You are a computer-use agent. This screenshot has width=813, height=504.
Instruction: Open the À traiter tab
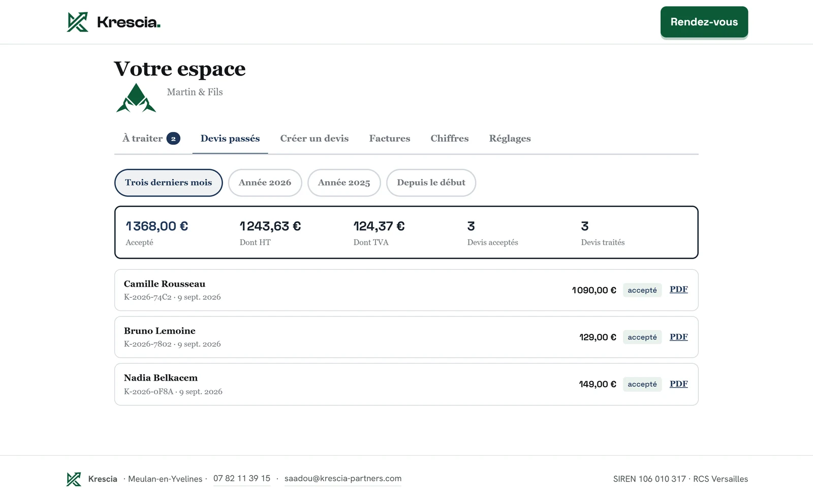click(151, 139)
